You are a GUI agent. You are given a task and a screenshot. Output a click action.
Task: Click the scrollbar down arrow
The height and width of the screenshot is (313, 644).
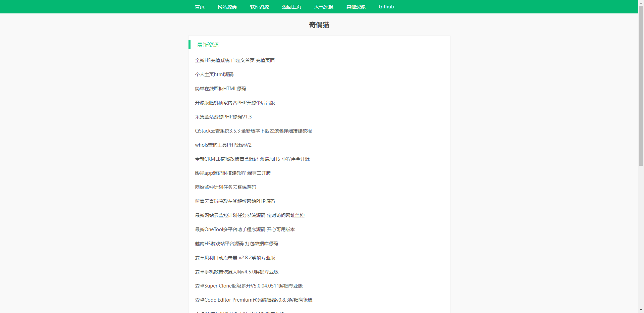click(641, 310)
